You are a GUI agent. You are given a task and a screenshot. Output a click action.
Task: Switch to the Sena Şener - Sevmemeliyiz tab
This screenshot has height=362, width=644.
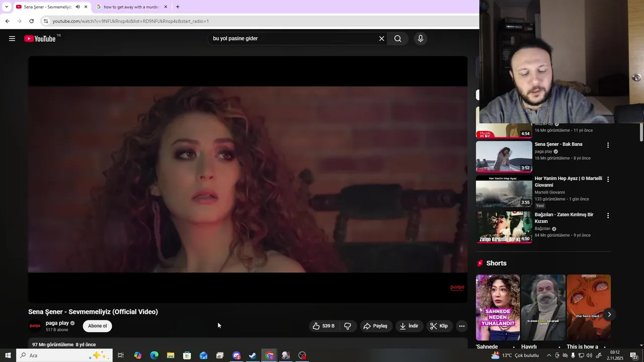[48, 7]
